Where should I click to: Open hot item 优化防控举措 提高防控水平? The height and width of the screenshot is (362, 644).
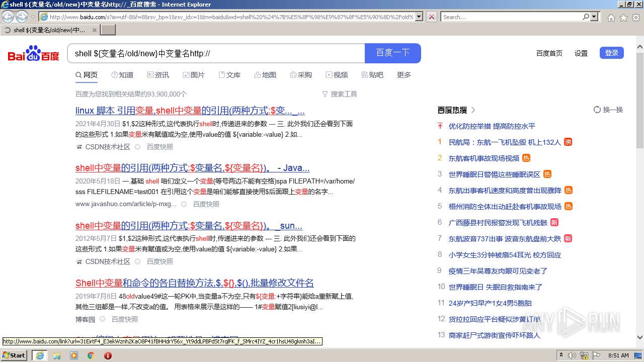(492, 126)
